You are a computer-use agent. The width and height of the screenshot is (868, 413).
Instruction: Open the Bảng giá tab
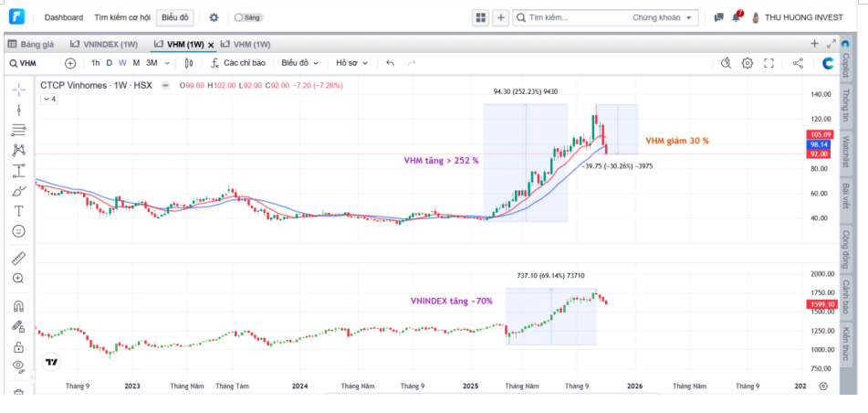[31, 44]
